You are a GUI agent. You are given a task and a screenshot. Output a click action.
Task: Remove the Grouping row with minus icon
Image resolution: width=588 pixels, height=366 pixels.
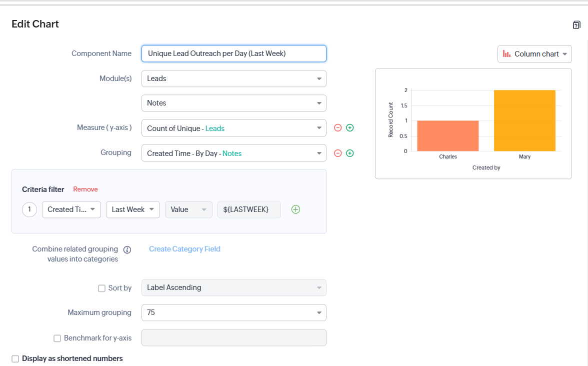(x=337, y=153)
